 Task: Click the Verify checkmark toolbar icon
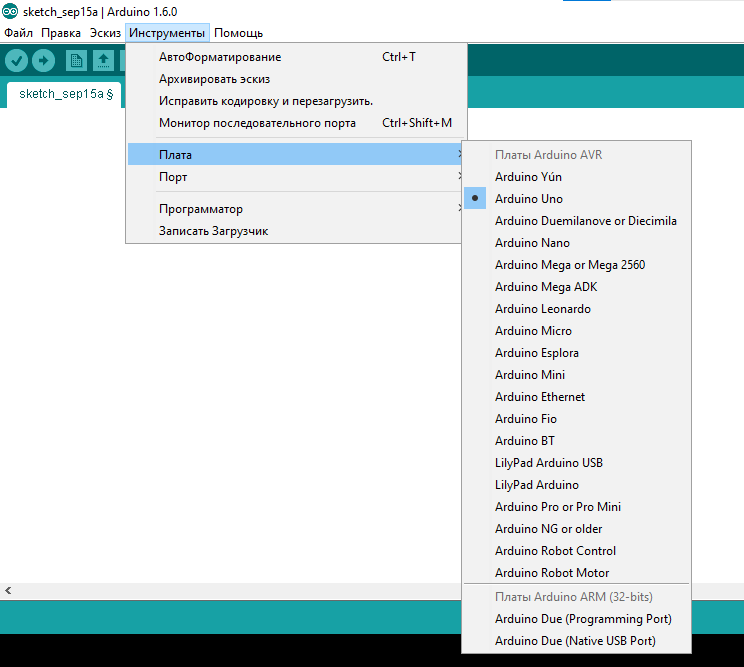[17, 61]
